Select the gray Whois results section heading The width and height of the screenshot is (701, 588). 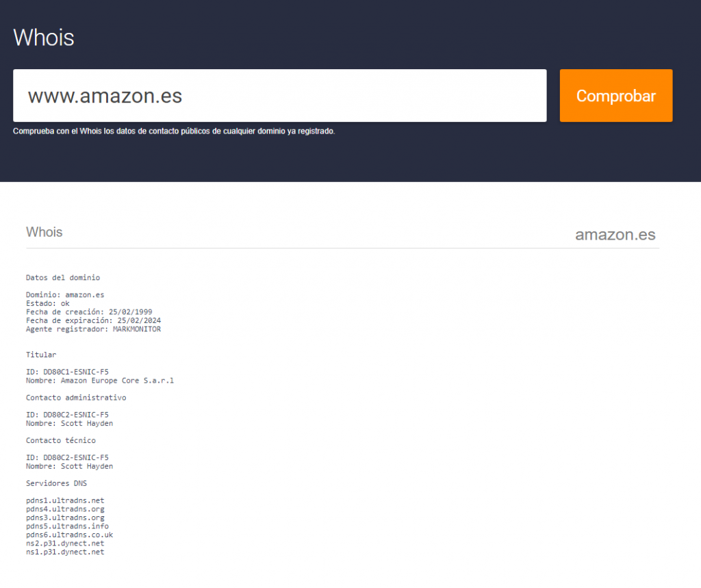click(44, 232)
